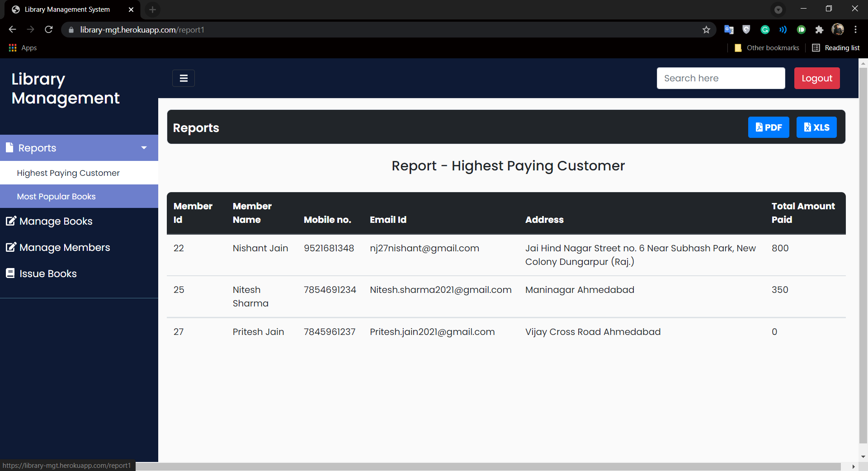Export the report as XLS
868x471 pixels.
pyautogui.click(x=816, y=127)
